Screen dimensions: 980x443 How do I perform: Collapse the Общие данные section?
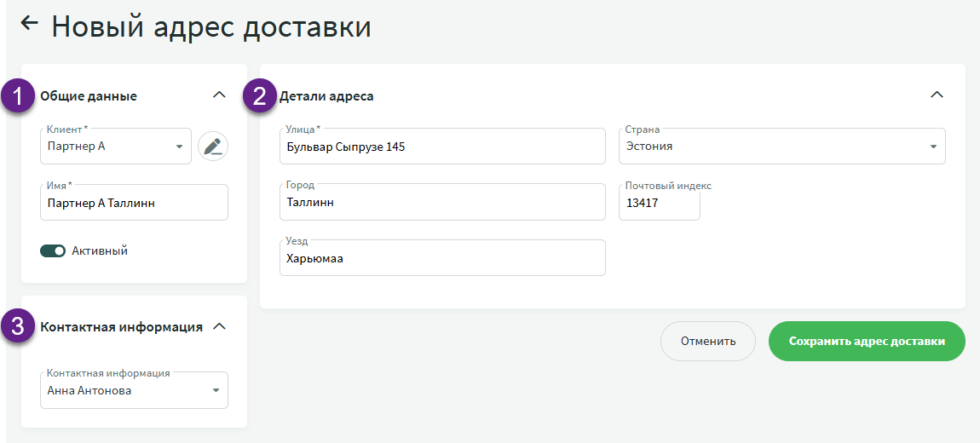(219, 95)
